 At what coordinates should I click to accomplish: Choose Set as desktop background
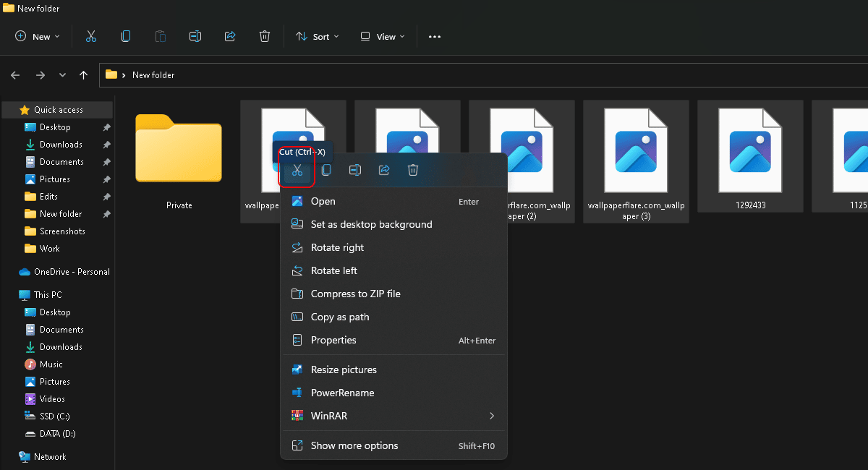pos(371,224)
